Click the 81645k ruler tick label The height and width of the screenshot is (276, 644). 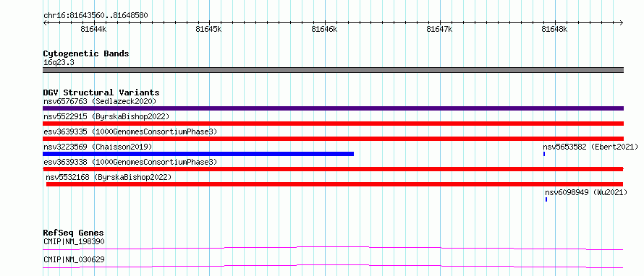pos(208,29)
